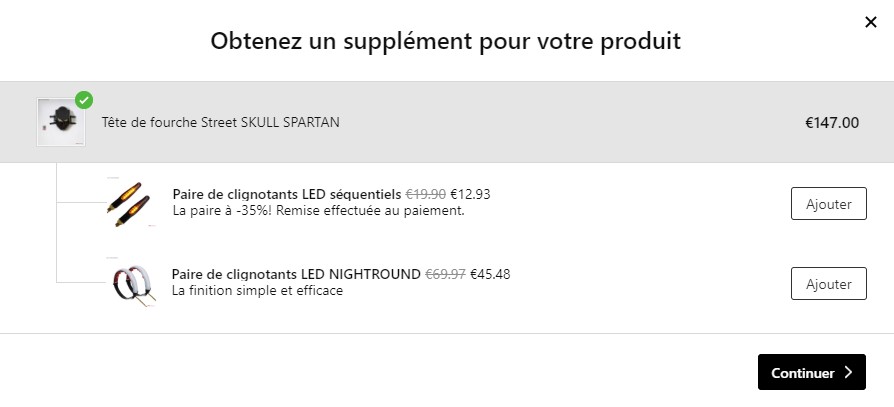The width and height of the screenshot is (894, 407).
Task: Open the SKULL SPARTAN product thumbnail
Action: (61, 122)
